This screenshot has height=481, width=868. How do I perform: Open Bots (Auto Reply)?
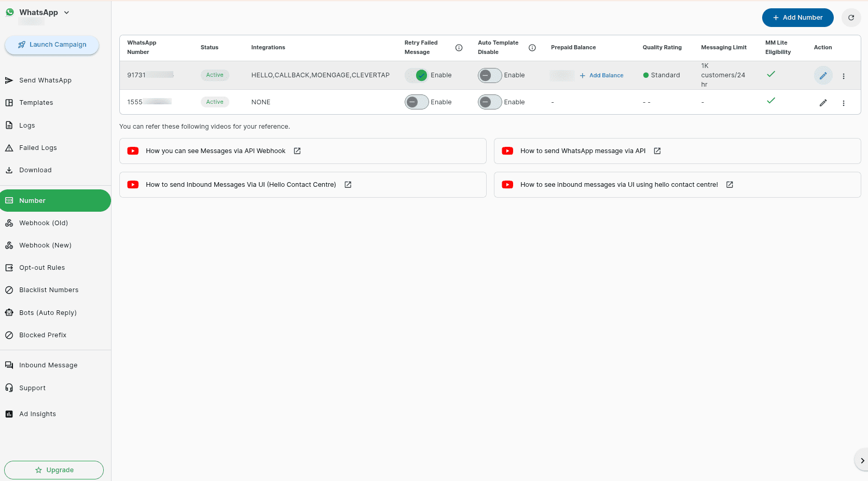click(x=48, y=313)
